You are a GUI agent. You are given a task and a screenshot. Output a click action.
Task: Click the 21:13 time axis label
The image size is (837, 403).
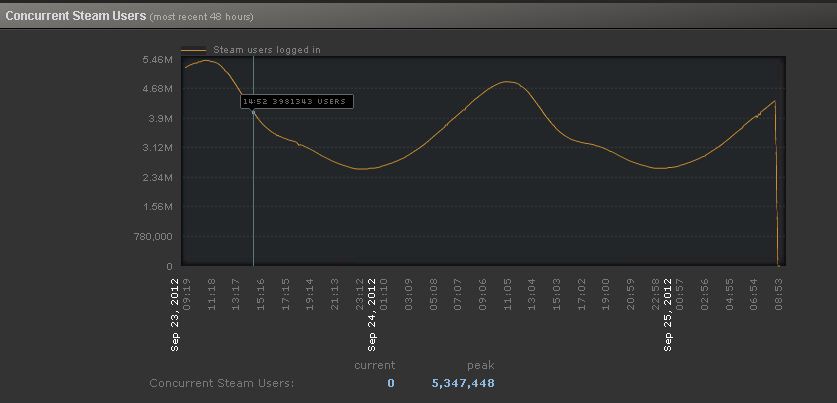pos(335,294)
